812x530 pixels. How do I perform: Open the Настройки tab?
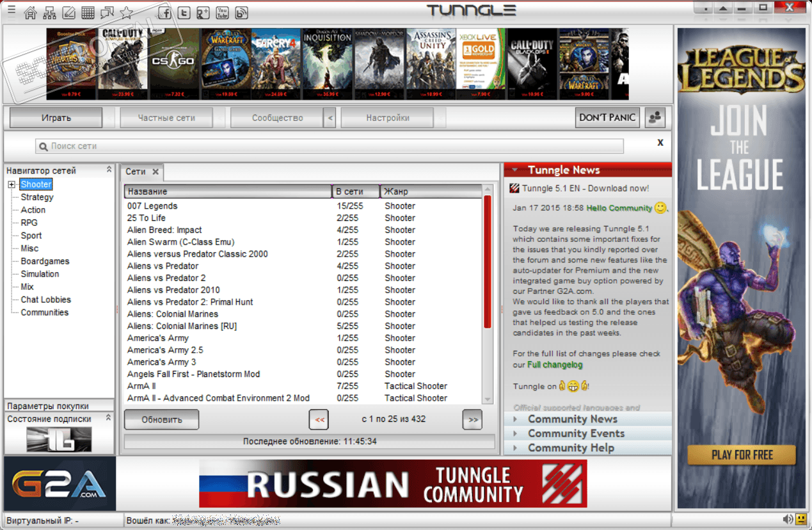coord(388,118)
